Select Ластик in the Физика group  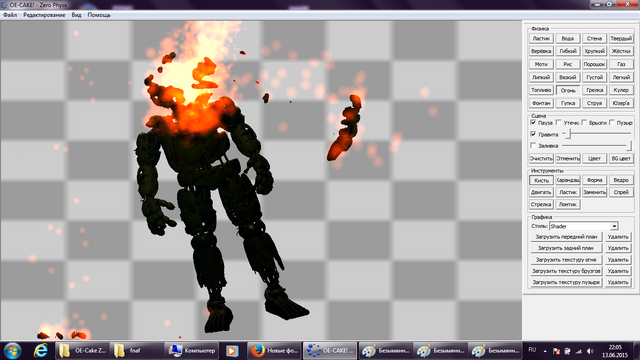(541, 38)
